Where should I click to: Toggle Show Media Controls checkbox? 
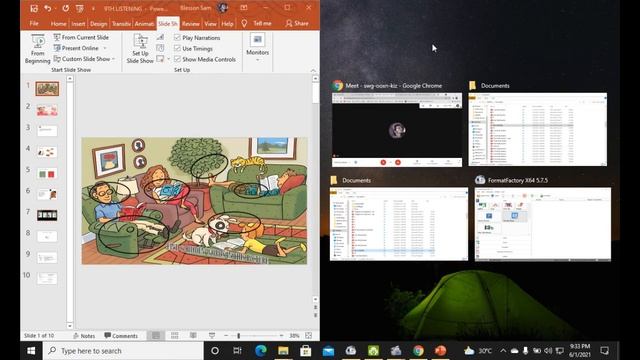177,59
